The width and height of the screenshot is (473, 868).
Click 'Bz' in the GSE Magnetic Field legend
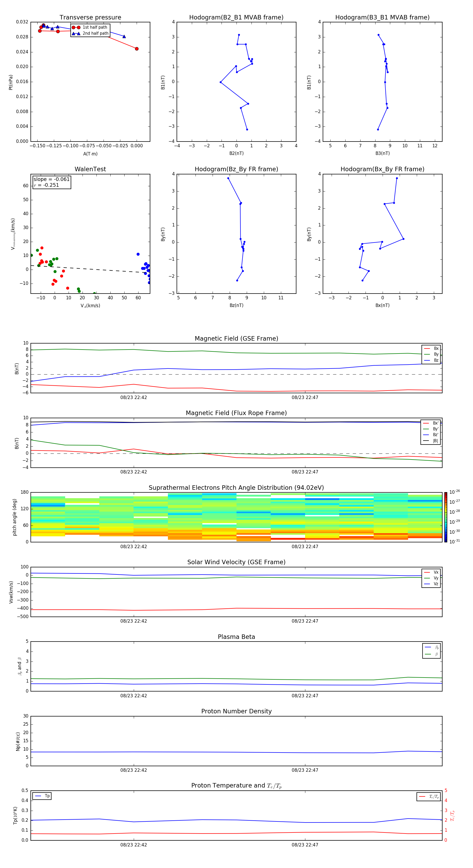[x=431, y=361]
